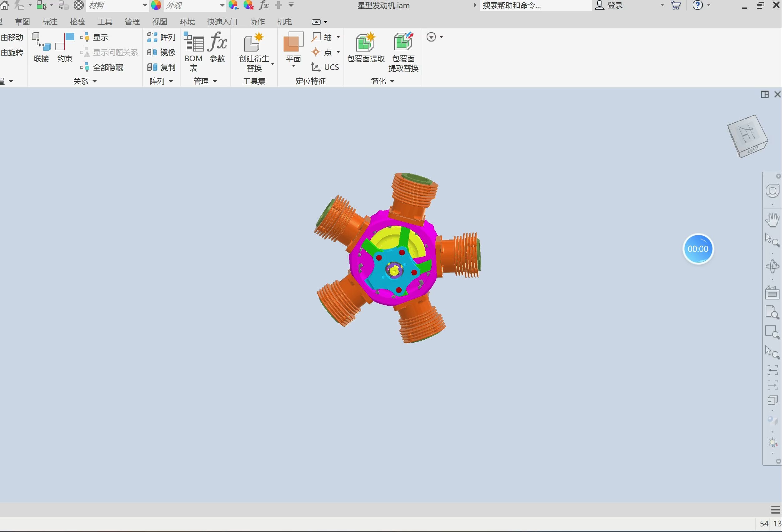Click Shrinkwrap Substitute (包覆面提取替换) icon

pos(403,43)
